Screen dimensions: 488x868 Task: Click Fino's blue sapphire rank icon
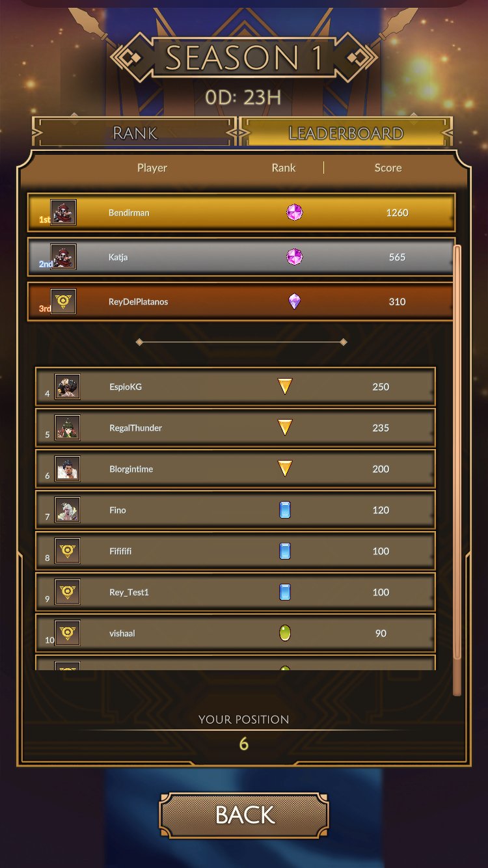tap(284, 510)
